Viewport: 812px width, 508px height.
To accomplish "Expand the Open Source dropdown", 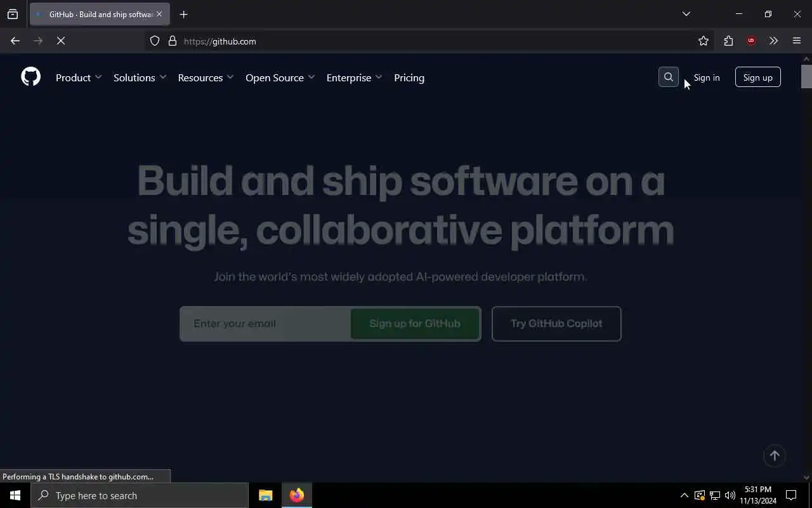I will (280, 77).
